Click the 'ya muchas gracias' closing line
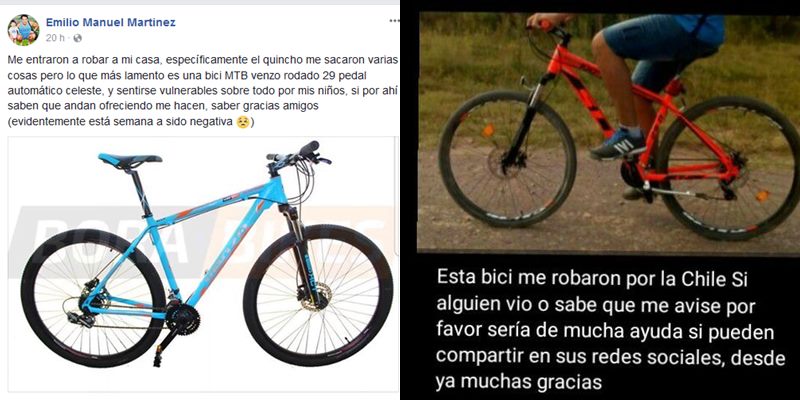The image size is (800, 400). pos(519,381)
